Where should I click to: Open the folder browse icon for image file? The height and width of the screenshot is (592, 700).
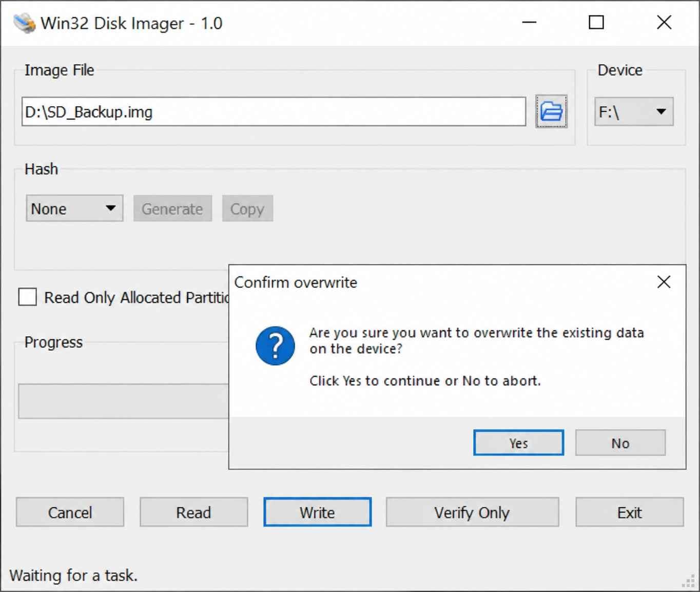(x=551, y=111)
